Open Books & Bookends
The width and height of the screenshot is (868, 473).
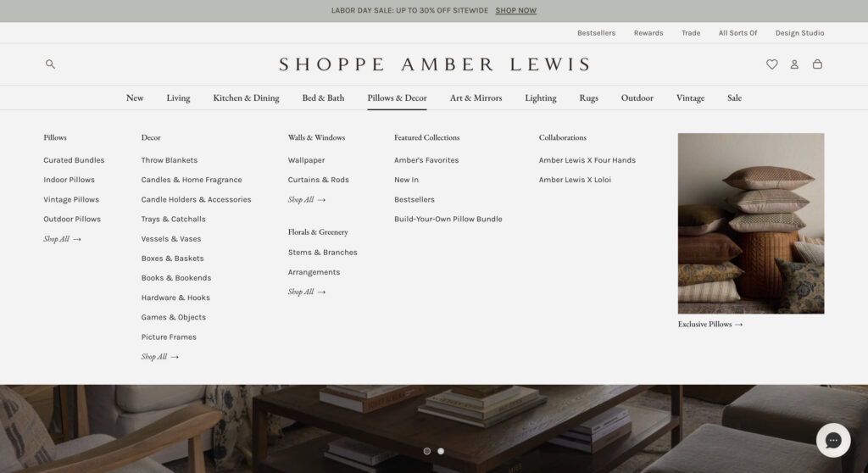tap(176, 278)
